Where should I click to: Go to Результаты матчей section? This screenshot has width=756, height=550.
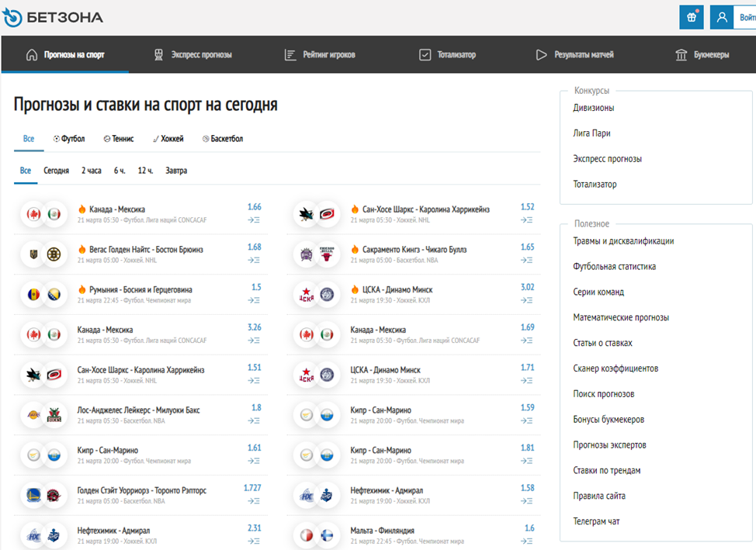tap(574, 55)
